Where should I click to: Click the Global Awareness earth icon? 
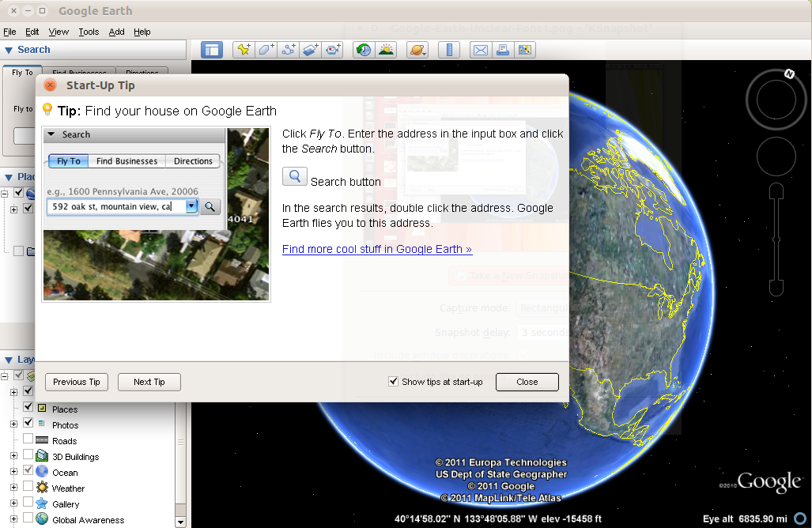(42, 519)
